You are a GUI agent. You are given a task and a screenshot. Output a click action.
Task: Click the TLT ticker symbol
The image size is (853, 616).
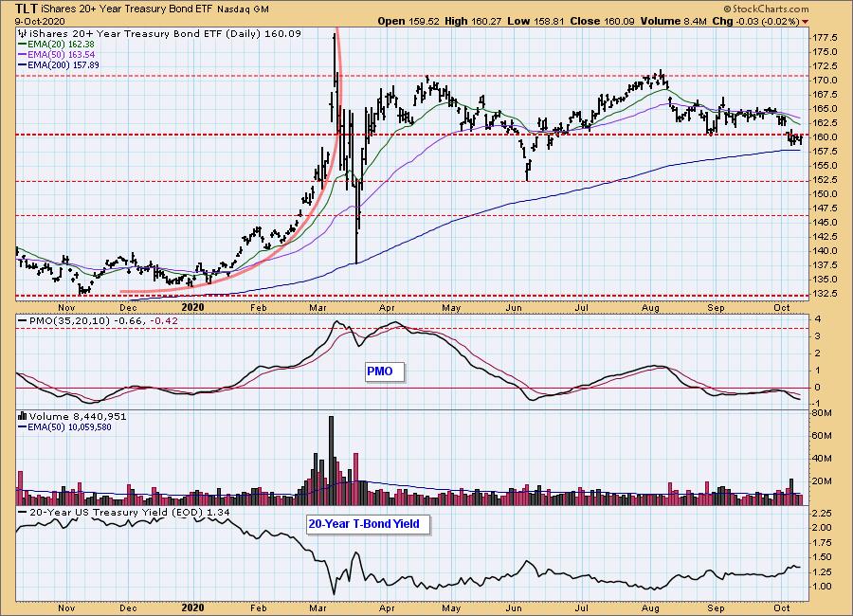coord(27,9)
